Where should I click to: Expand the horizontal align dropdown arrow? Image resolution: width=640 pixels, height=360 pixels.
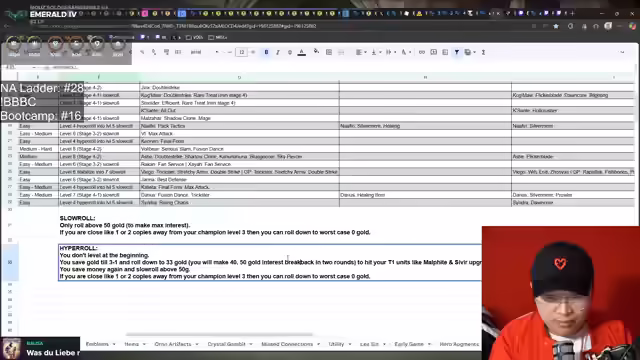point(365,52)
